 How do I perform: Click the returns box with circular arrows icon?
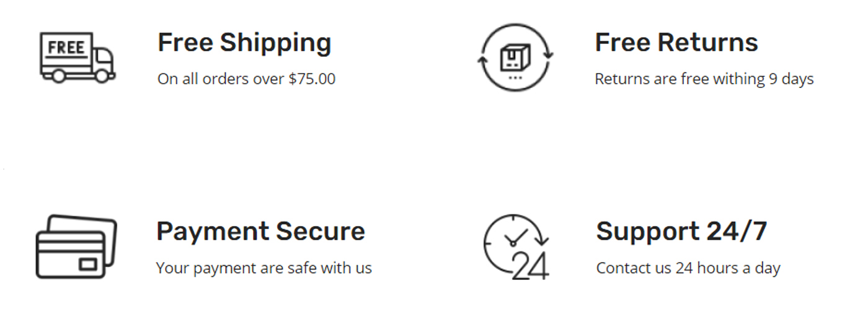point(515,57)
